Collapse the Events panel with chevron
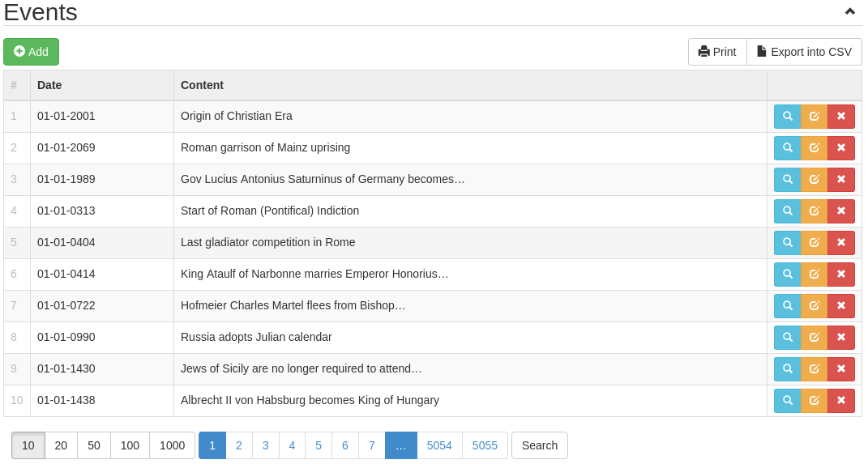Viewport: 868px width, 464px height. 849,11
